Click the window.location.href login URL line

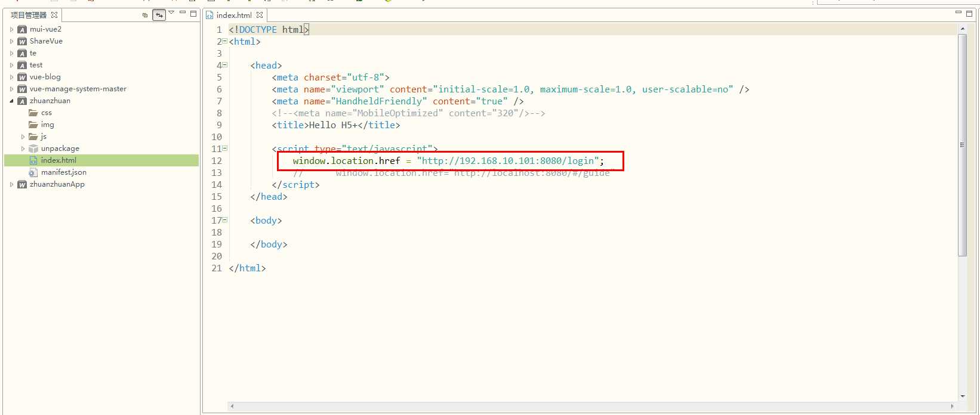click(448, 160)
